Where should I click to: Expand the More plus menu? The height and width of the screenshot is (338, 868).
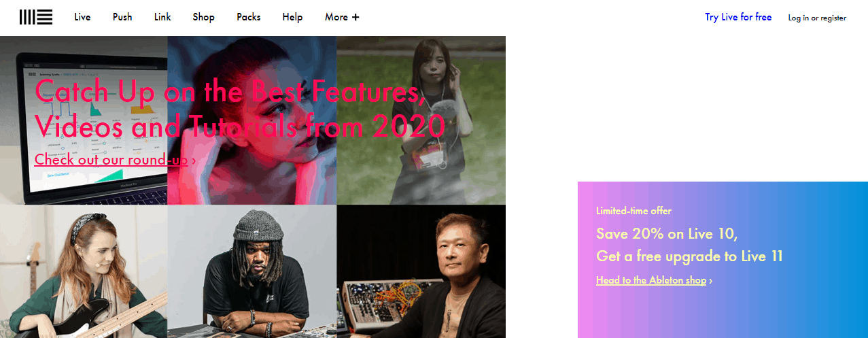pyautogui.click(x=342, y=17)
